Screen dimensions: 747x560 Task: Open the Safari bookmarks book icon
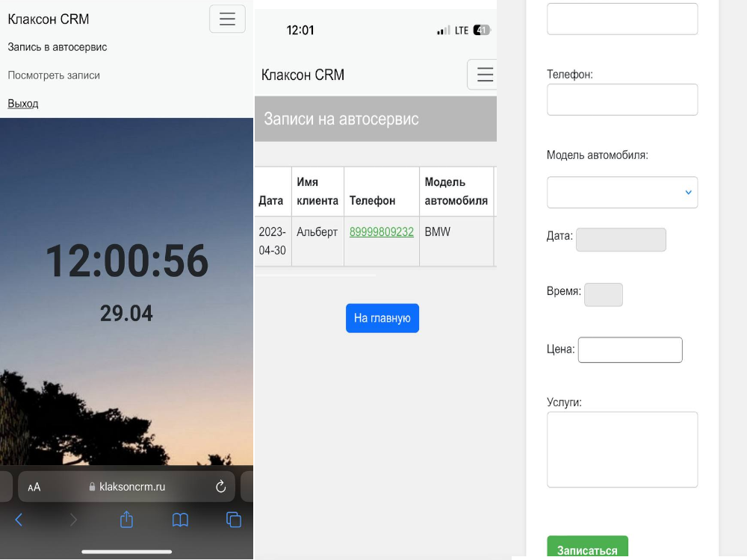click(180, 520)
